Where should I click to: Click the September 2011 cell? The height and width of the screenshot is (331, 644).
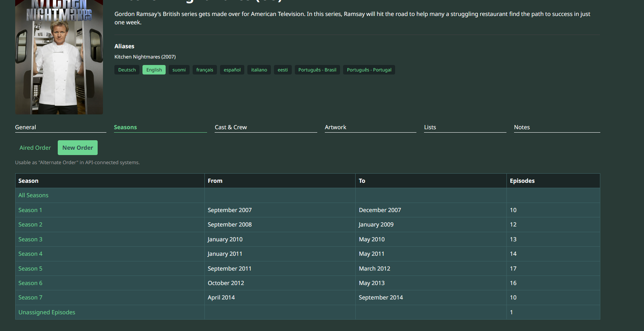[x=280, y=269]
